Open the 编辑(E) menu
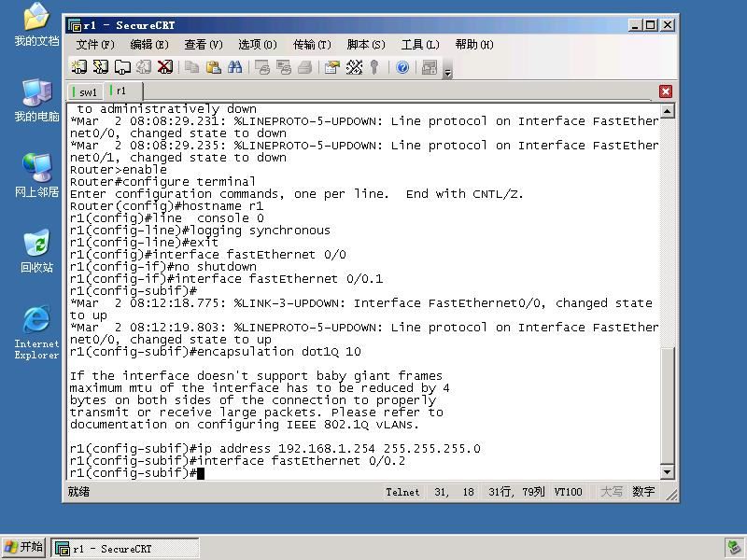747x560 pixels. click(x=149, y=45)
